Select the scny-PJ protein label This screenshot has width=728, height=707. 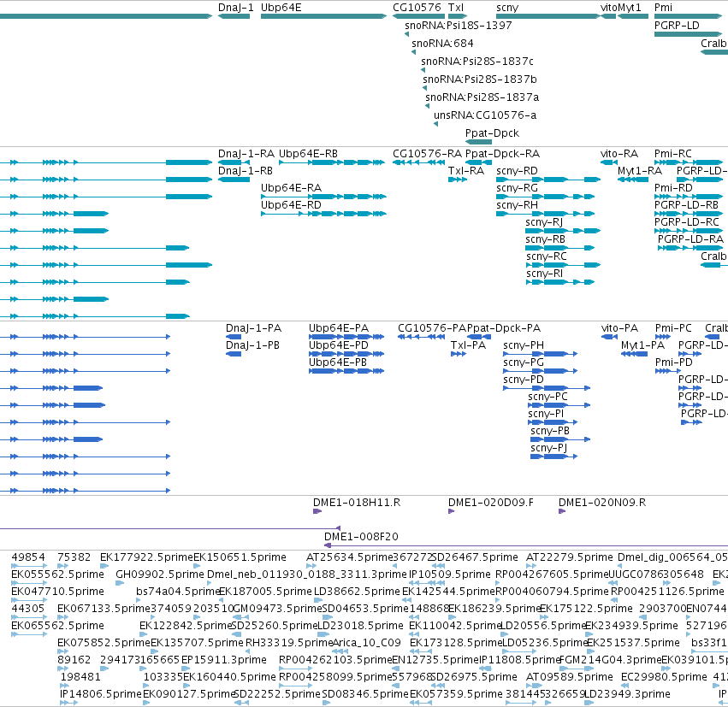click(549, 448)
